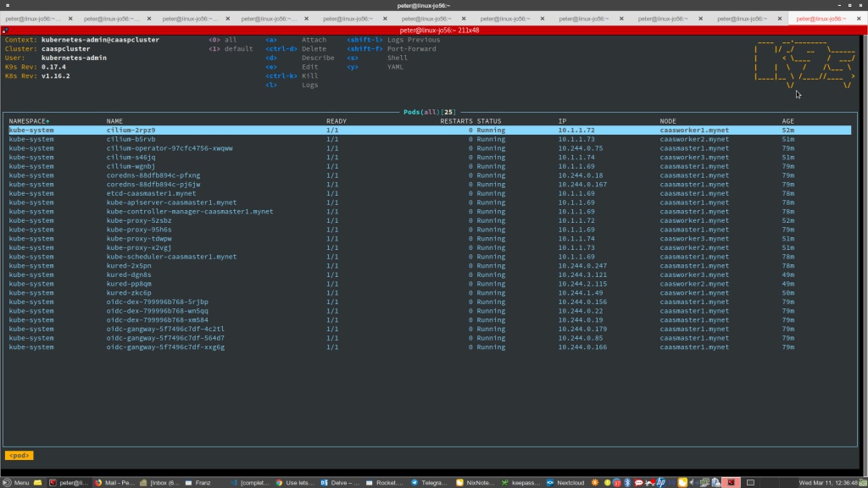Click the pod breadcrumb label at bottom

19,455
